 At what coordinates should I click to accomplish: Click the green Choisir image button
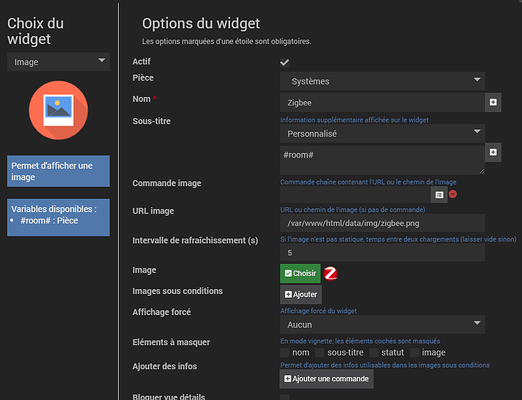click(x=300, y=273)
